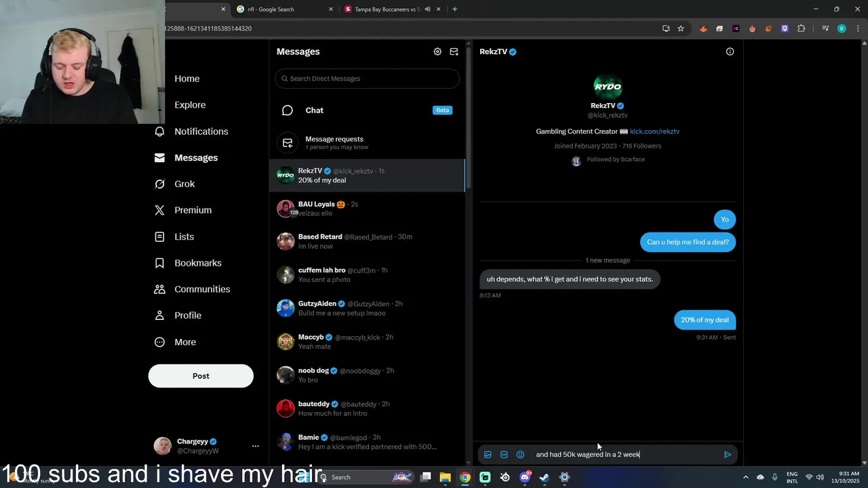
Task: Open the Extensions puzzle menu
Action: click(x=801, y=28)
